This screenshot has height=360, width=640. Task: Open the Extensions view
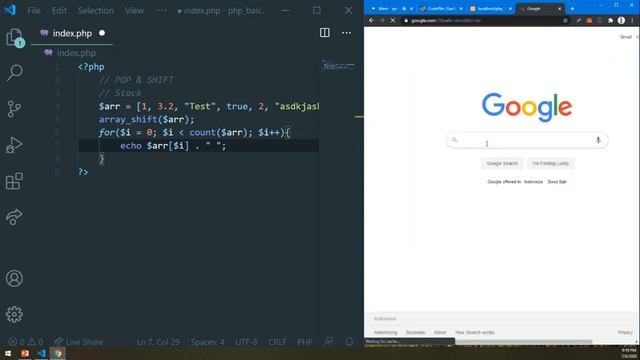(14, 181)
